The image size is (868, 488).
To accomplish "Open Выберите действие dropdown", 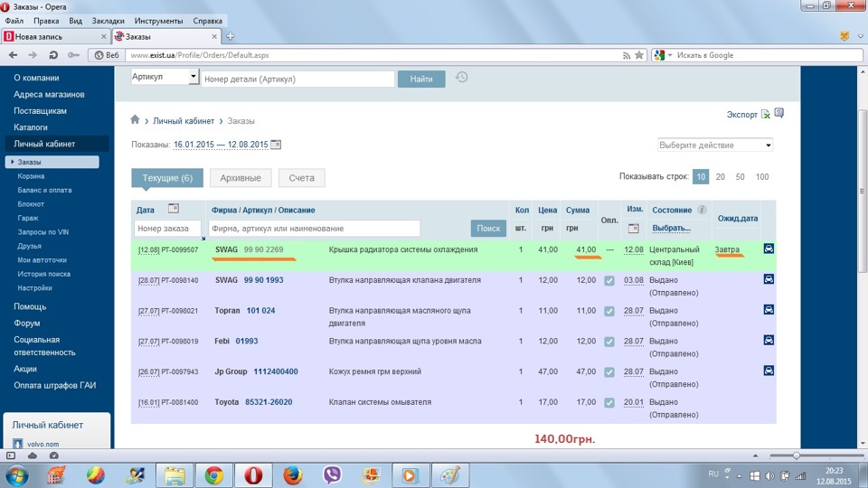I will (x=714, y=145).
